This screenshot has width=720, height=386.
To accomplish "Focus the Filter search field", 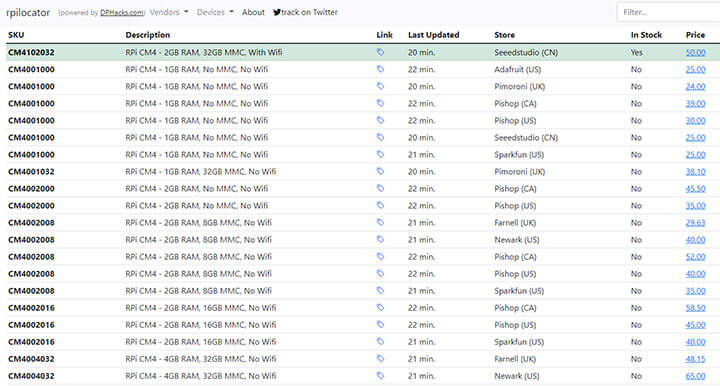I will (x=669, y=12).
